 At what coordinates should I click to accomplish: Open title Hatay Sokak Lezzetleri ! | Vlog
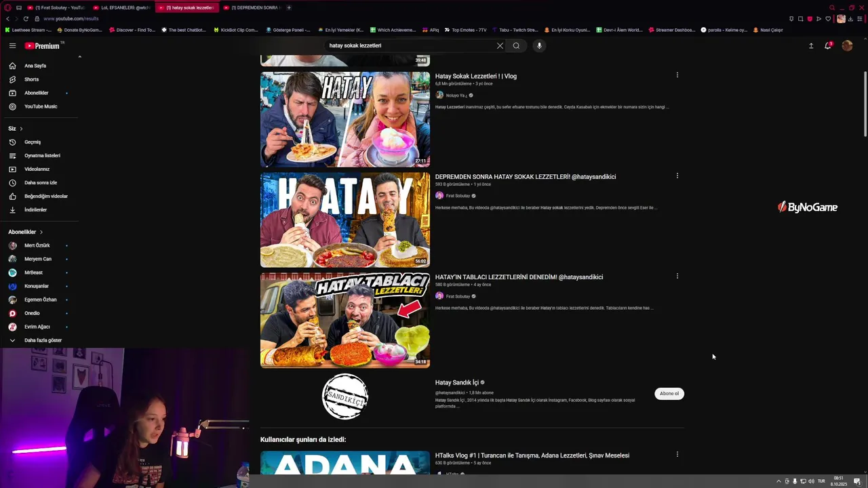[x=476, y=76]
